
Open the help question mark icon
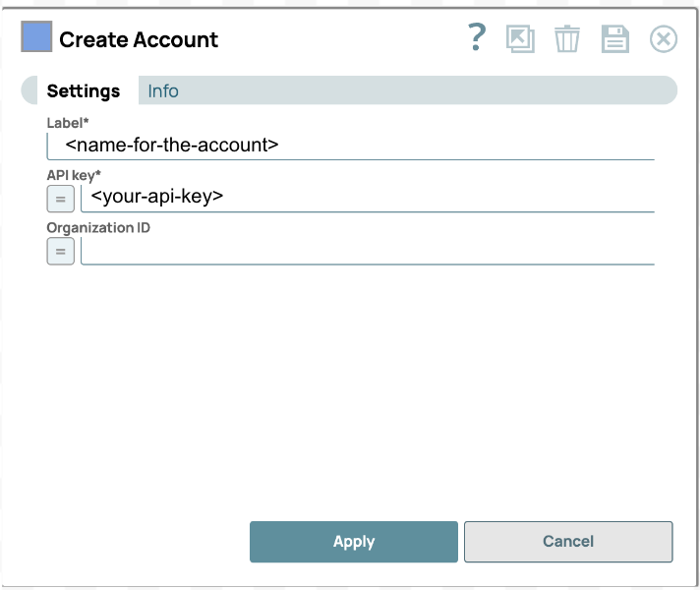coord(477,38)
